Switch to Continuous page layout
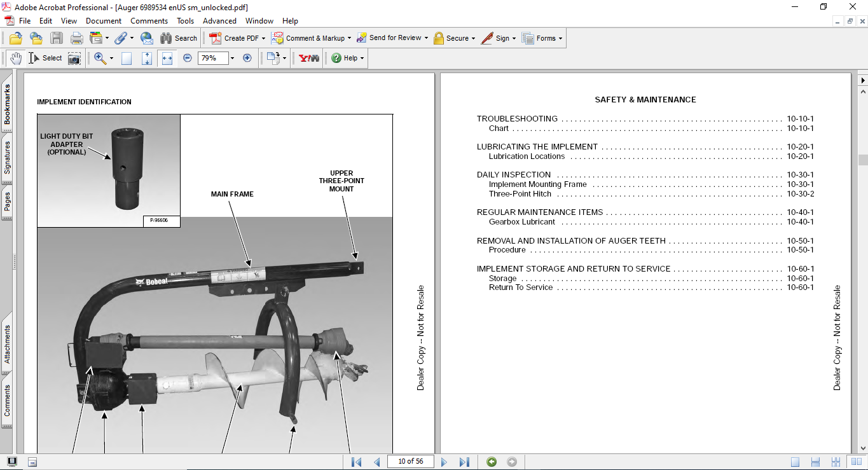Screen dimensions: 868x470 (815, 462)
